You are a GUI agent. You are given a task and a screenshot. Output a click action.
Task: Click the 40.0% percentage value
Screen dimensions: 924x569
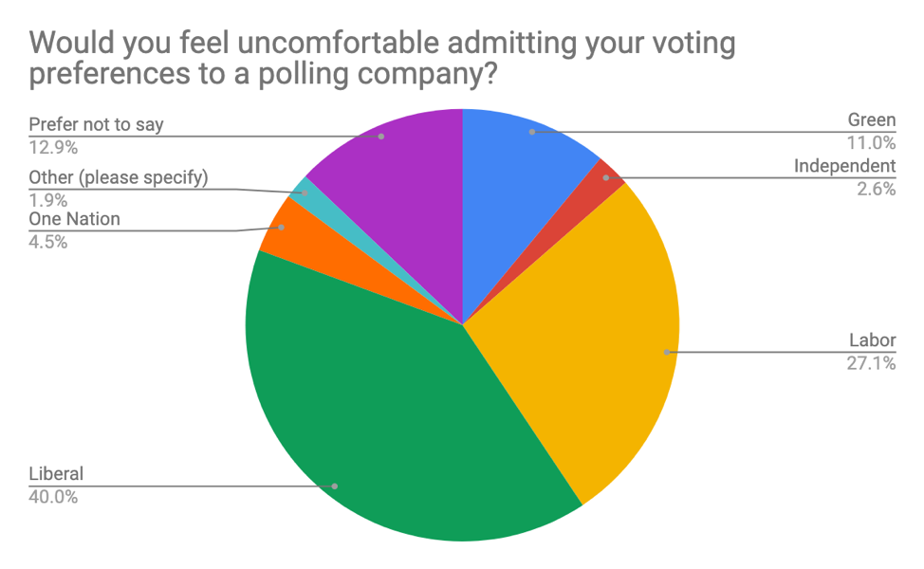[x=53, y=495]
